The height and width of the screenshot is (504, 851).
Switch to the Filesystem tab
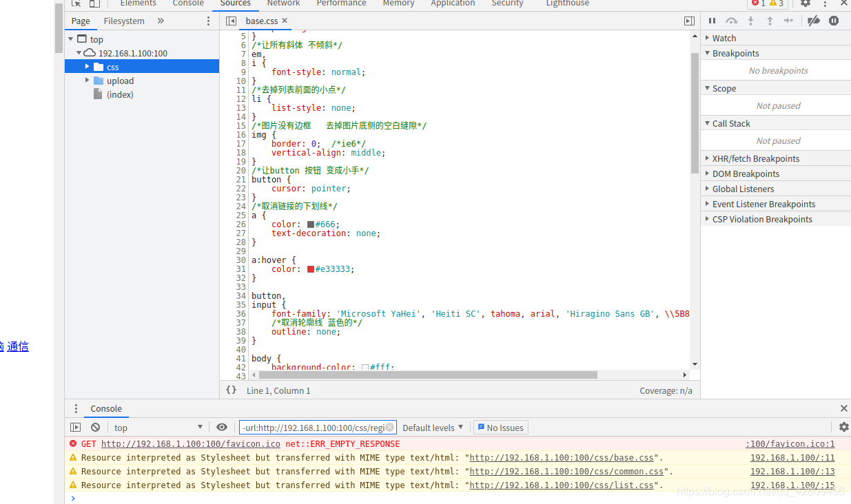(x=124, y=21)
